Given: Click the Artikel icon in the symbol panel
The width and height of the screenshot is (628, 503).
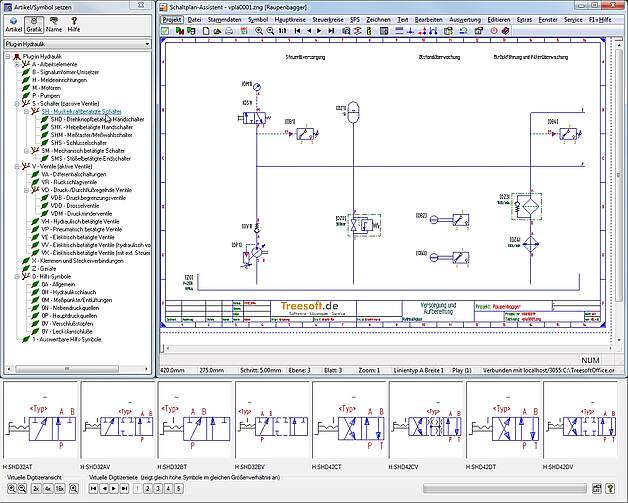Looking at the screenshot, I should pyautogui.click(x=13, y=25).
